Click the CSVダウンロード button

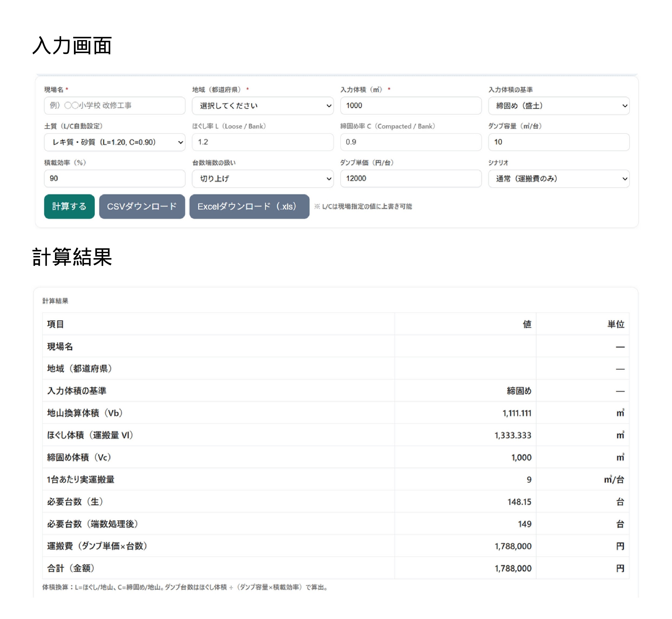(142, 206)
